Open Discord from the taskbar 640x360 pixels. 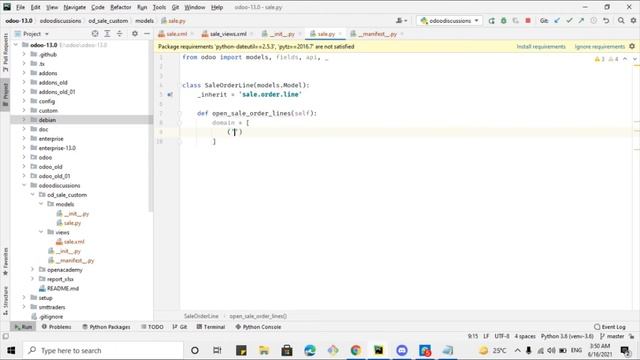402,350
